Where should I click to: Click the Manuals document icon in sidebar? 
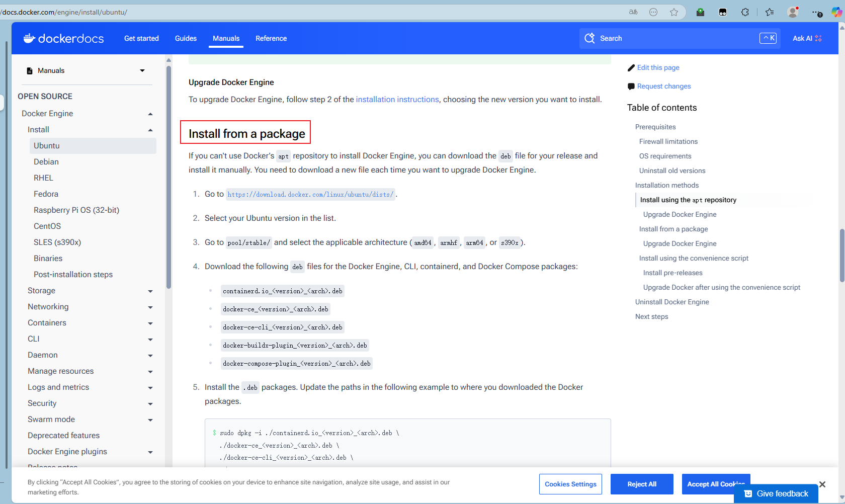click(30, 71)
